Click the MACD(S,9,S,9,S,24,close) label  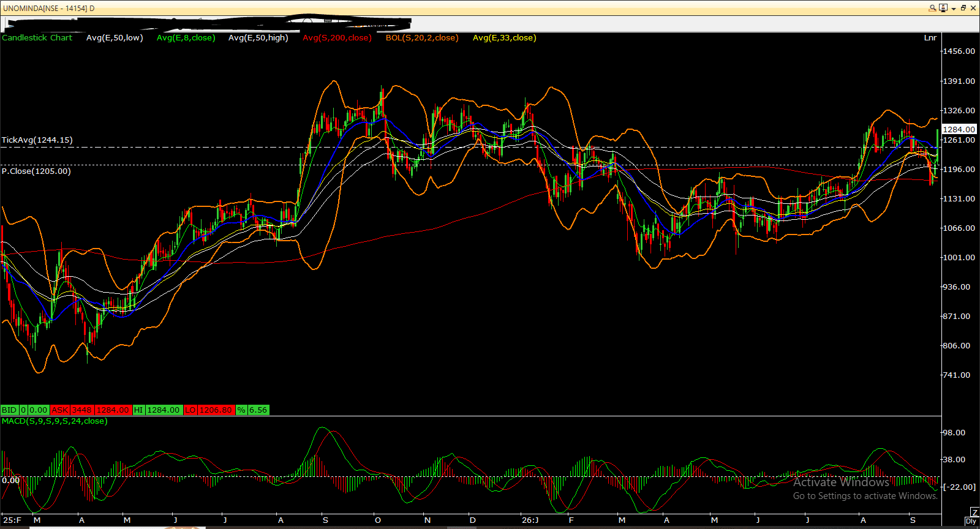pos(55,421)
